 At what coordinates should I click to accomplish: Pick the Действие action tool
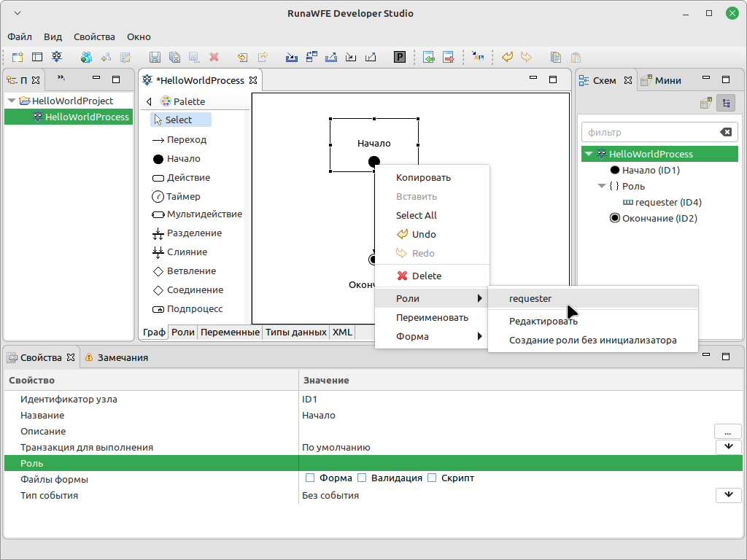click(x=181, y=178)
